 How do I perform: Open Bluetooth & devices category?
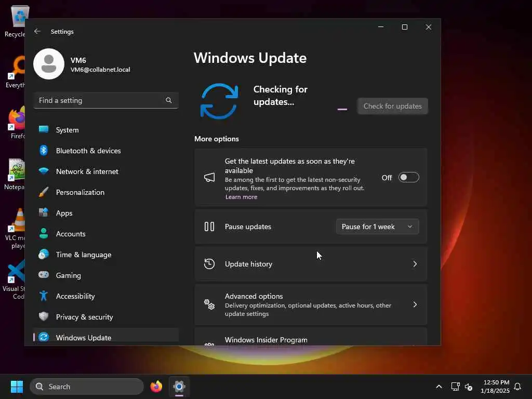106,150
